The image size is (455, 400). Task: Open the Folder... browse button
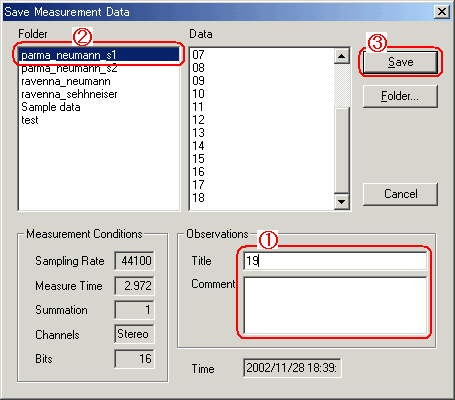pos(400,96)
